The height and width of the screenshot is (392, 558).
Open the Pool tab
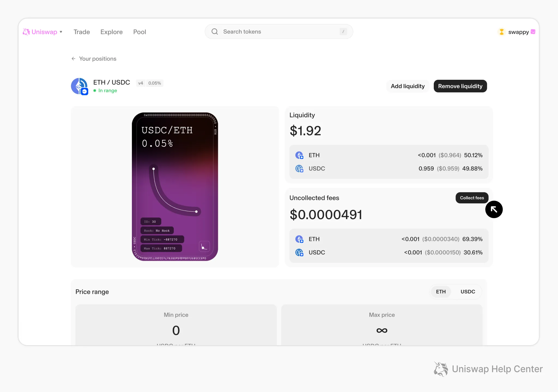139,32
